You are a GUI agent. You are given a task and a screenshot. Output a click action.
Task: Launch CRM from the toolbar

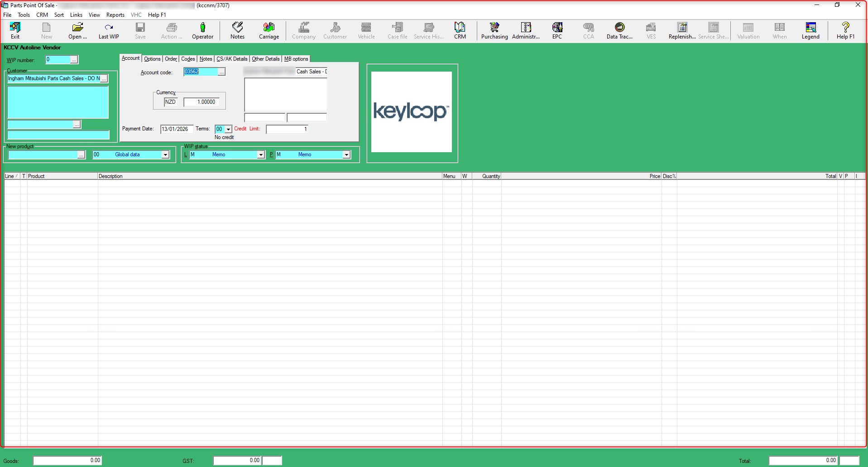click(460, 31)
